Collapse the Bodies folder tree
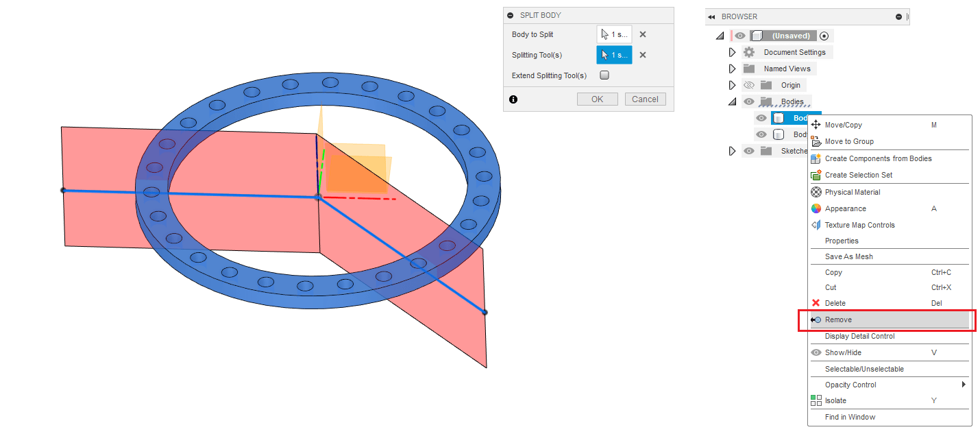 [x=732, y=101]
